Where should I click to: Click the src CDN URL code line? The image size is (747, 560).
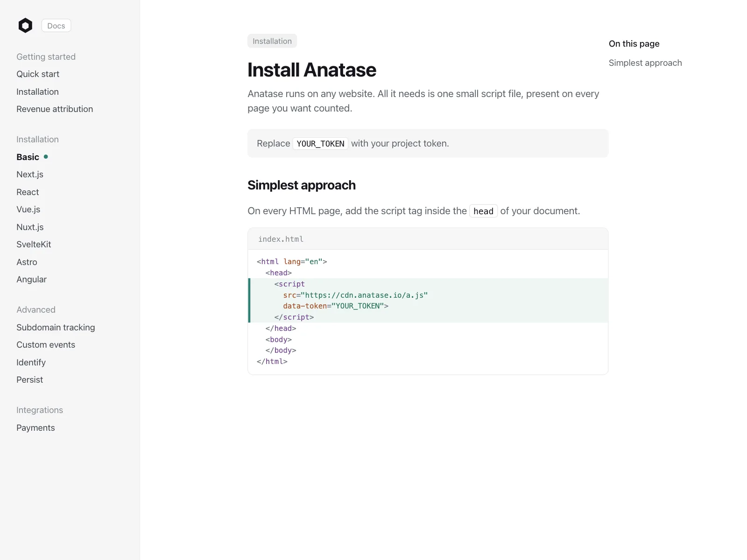(355, 295)
